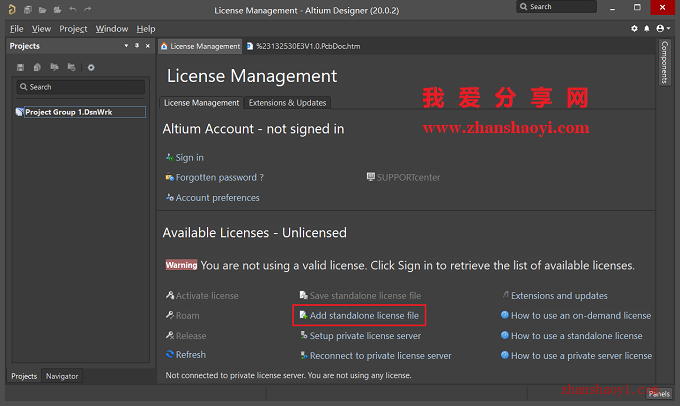
Task: Open the File menu
Action: (x=16, y=29)
